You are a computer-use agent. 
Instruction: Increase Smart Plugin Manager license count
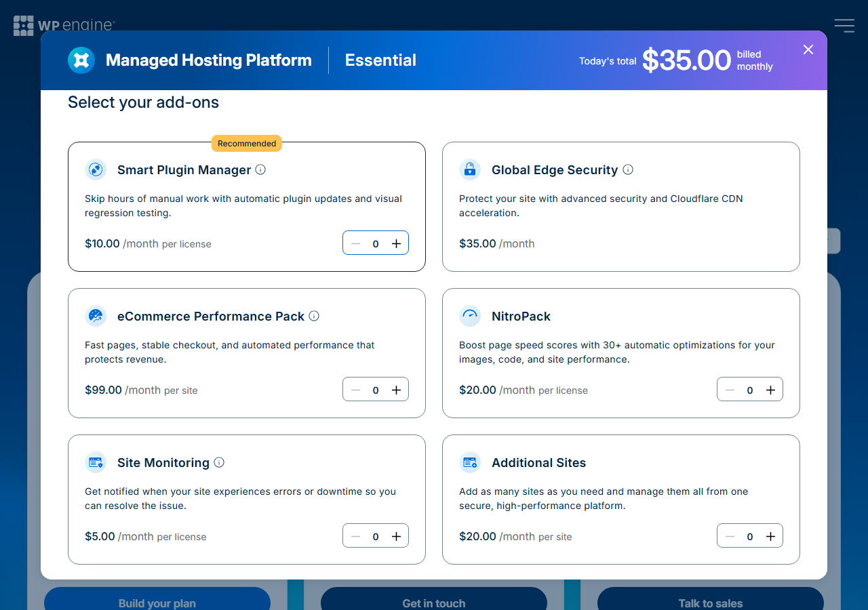coord(397,243)
